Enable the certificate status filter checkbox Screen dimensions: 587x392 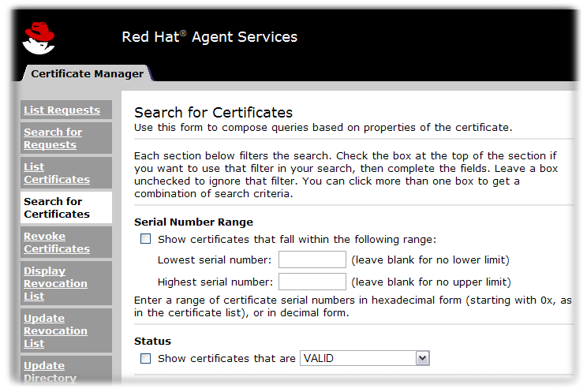[145, 358]
